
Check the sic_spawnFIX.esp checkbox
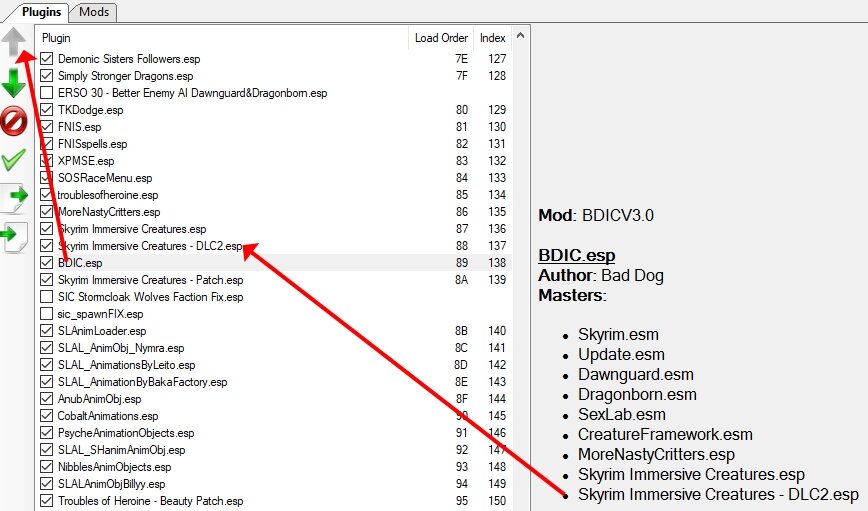point(46,314)
